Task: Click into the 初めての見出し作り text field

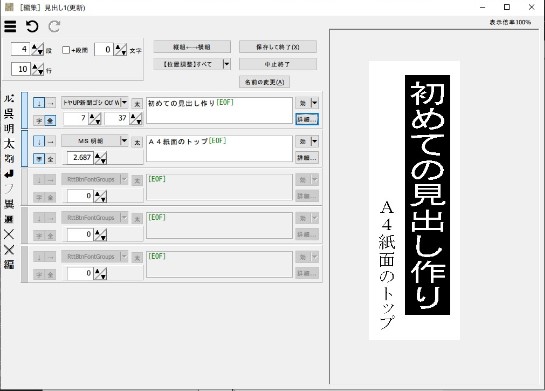Action: coord(219,111)
